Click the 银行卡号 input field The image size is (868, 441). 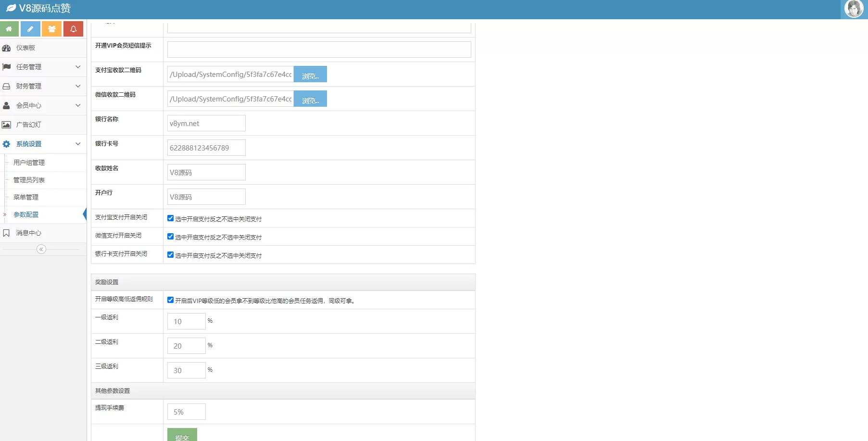point(206,148)
